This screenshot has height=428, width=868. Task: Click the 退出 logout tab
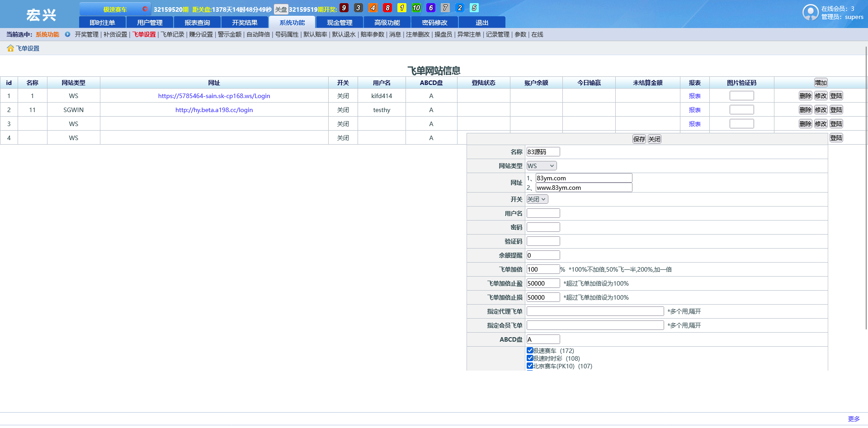(x=482, y=23)
